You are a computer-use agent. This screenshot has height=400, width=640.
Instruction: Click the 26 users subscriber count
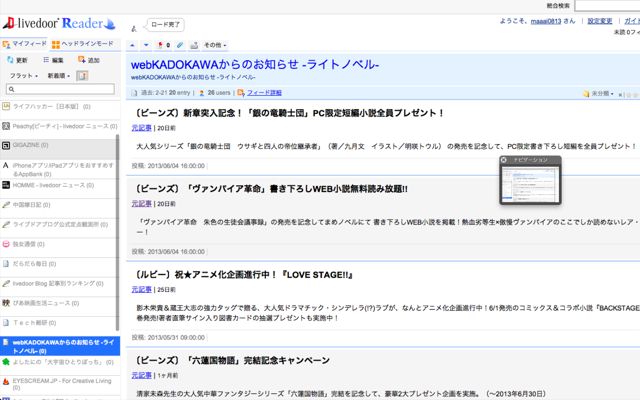[219, 93]
